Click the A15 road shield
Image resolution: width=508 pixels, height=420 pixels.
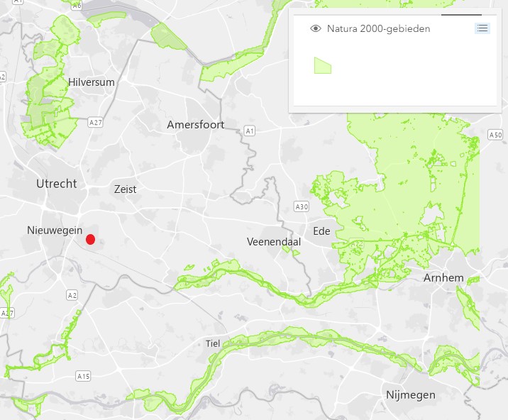83,376
